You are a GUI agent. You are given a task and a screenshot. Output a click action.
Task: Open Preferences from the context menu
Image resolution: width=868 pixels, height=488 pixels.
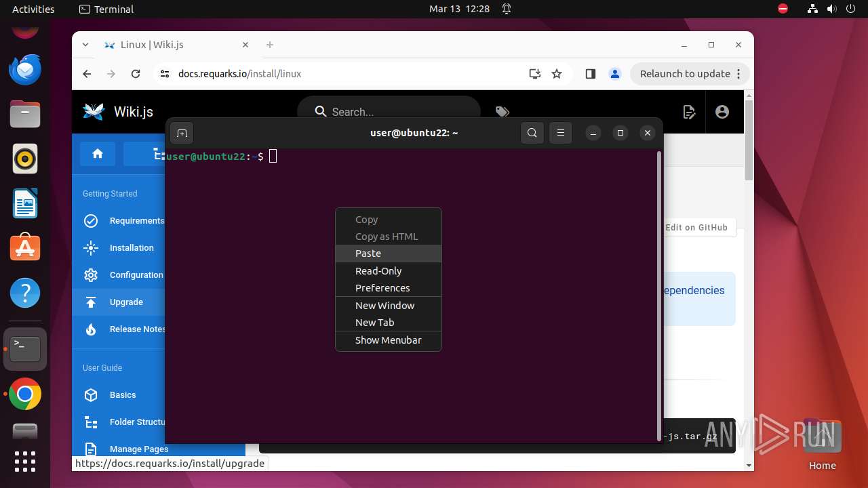pyautogui.click(x=389, y=288)
